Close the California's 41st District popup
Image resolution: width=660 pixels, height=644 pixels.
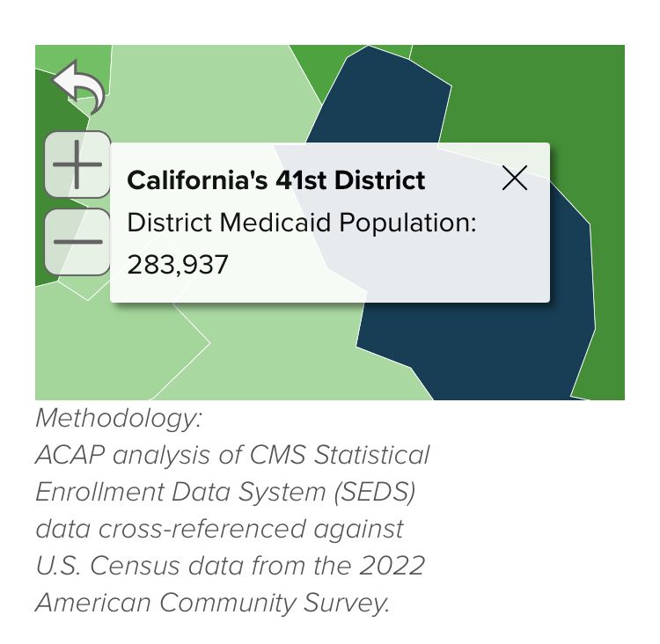515,178
